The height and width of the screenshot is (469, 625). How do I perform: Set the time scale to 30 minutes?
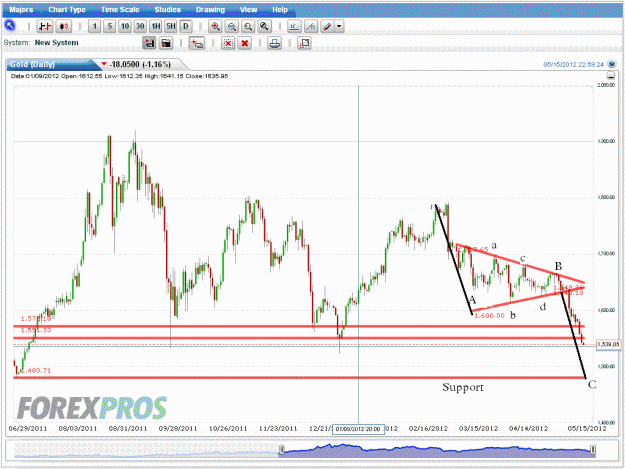point(140,27)
